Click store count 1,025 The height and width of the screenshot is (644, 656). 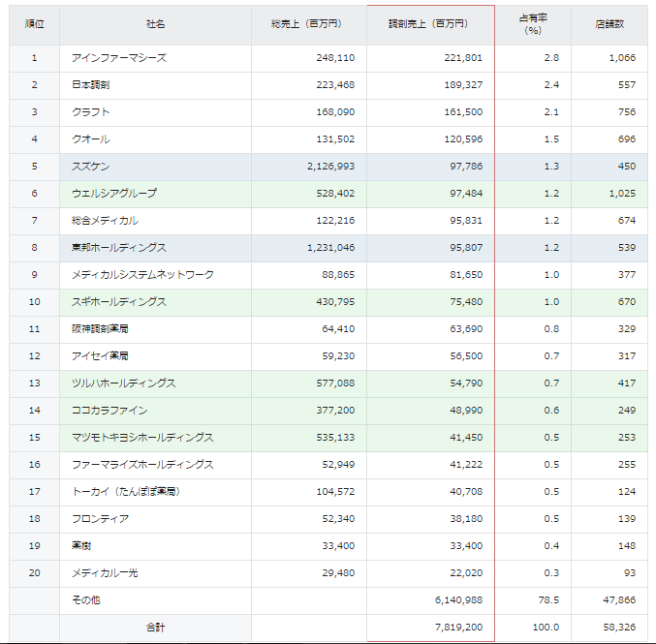tap(622, 194)
